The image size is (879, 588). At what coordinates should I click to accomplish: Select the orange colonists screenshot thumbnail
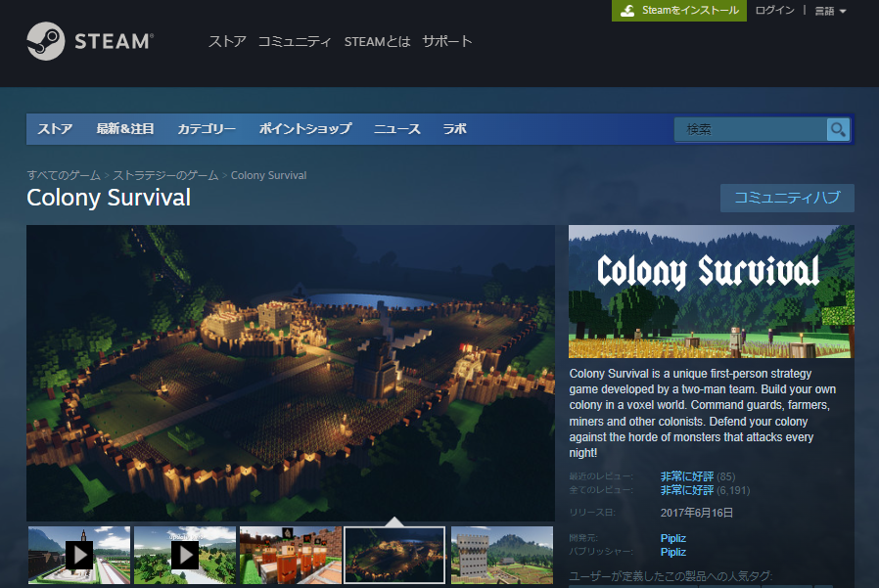[x=291, y=555]
